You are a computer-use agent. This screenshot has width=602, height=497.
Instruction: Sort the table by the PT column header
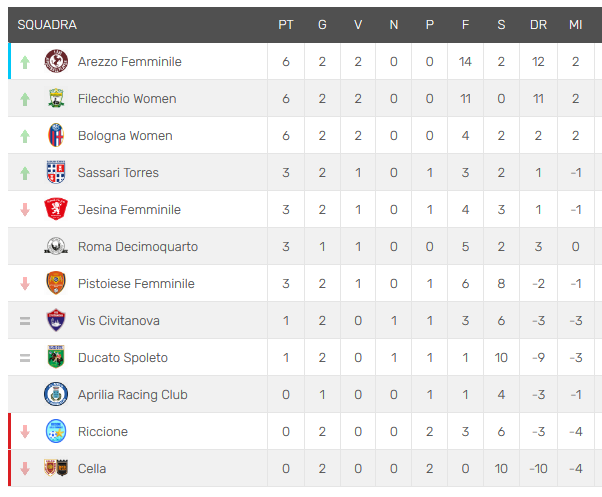(x=286, y=25)
